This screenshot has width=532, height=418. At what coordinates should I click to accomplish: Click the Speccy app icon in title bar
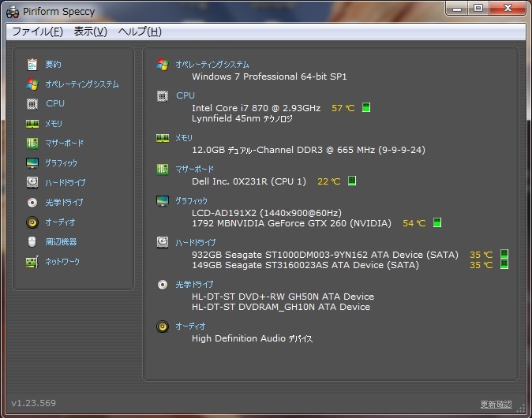[x=12, y=9]
